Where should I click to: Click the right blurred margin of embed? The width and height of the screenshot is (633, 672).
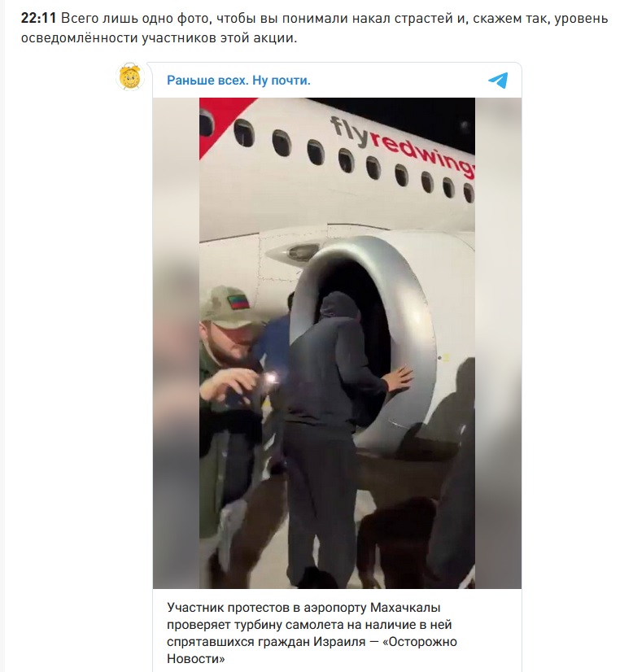click(498, 343)
